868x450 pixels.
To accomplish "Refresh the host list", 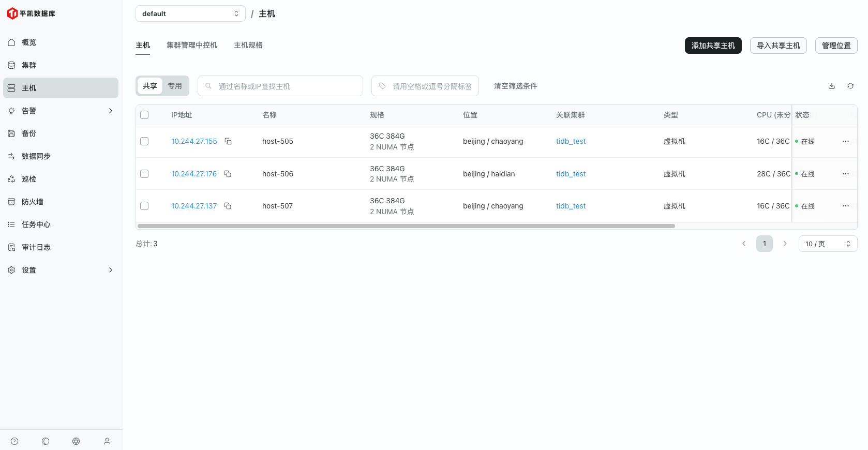I will [x=850, y=86].
